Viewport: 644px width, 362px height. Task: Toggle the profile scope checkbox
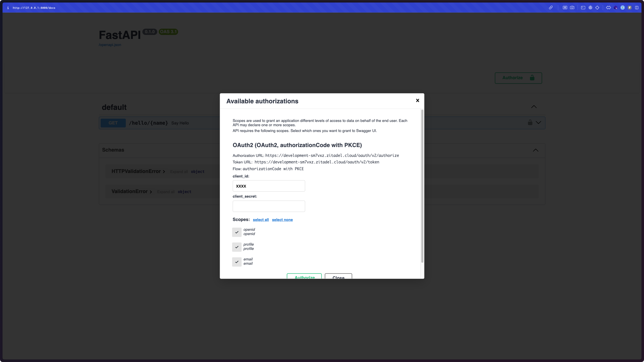click(x=237, y=247)
